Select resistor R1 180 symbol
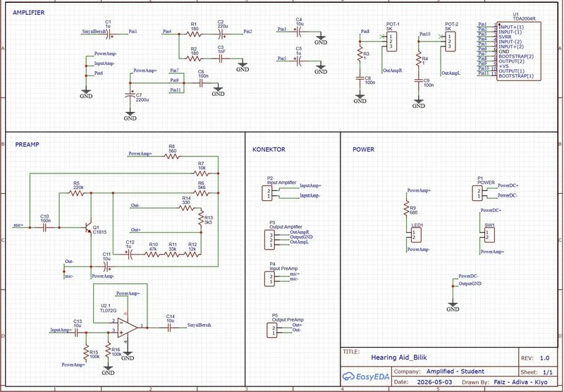Viewport: 564px width, 392px height. click(194, 34)
